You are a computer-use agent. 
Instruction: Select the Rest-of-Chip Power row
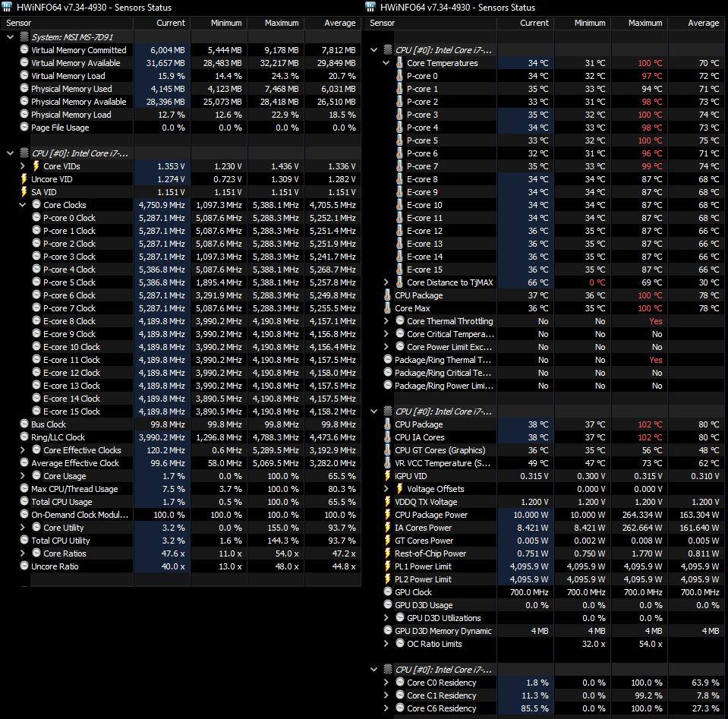click(554, 553)
